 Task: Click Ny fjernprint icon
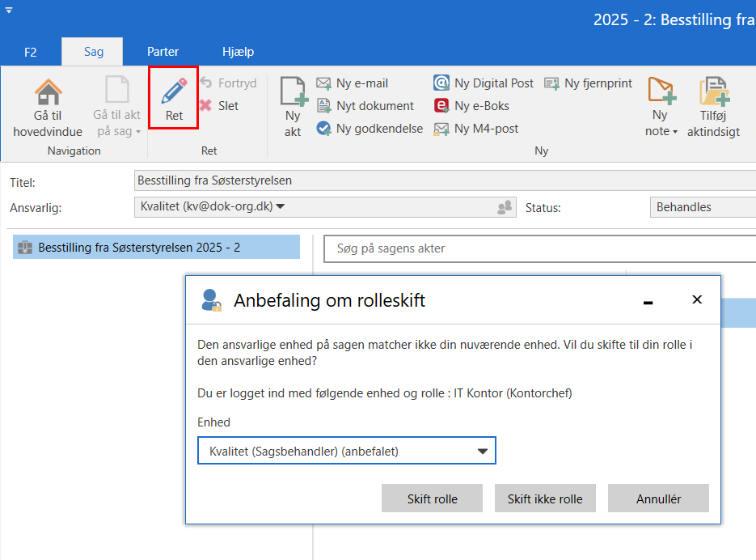tap(588, 83)
